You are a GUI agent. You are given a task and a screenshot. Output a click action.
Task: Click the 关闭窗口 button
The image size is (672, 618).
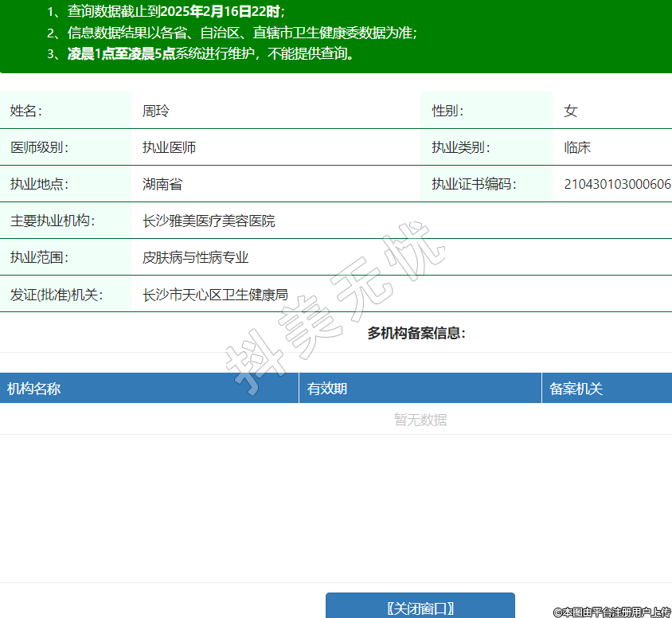point(420,608)
